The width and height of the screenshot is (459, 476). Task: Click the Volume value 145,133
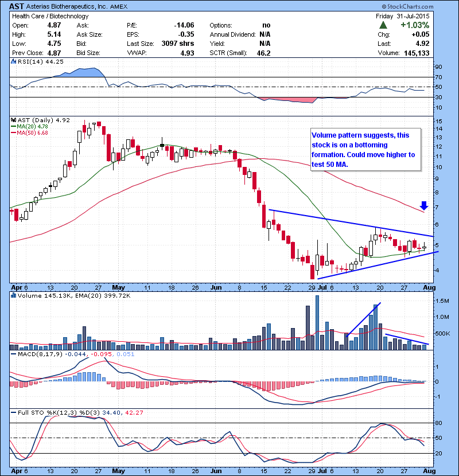pyautogui.click(x=417, y=53)
